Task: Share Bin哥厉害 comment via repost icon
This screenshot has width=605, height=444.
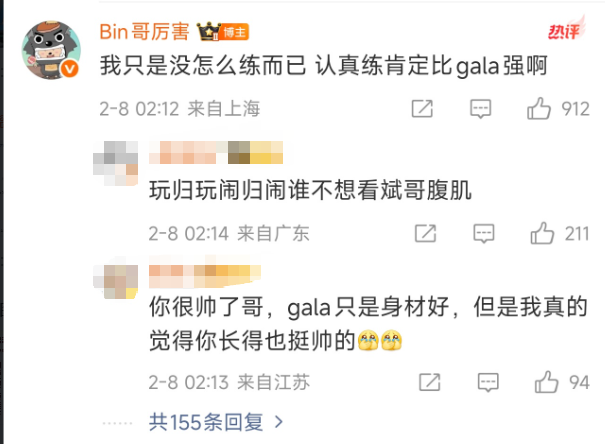Action: click(x=422, y=108)
